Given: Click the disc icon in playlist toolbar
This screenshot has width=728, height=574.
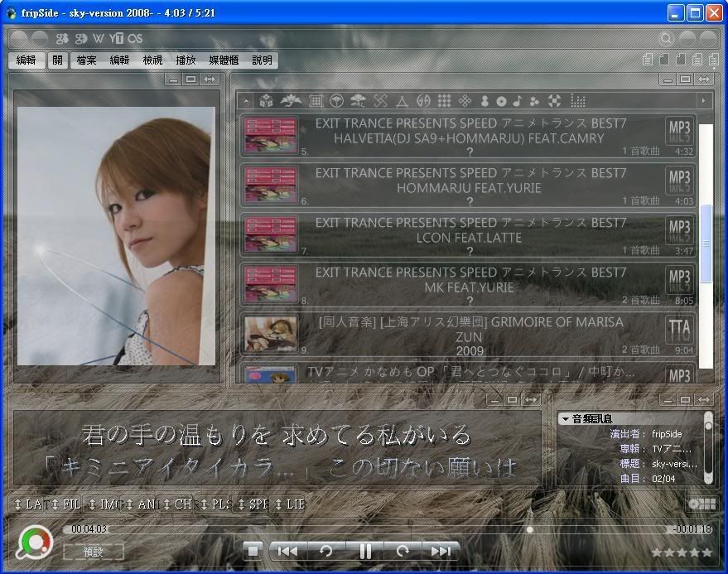Looking at the screenshot, I should tap(501, 101).
